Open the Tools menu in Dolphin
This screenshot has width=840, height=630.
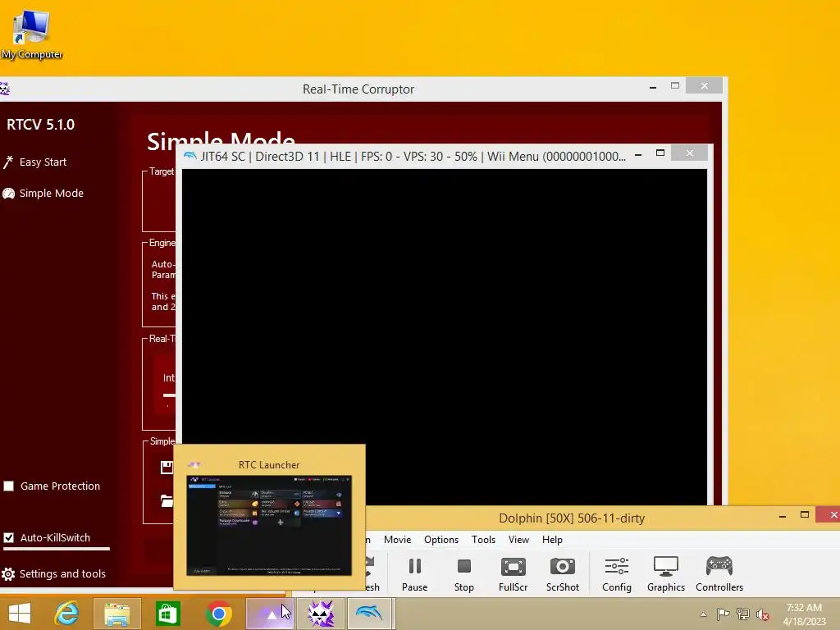click(x=483, y=540)
